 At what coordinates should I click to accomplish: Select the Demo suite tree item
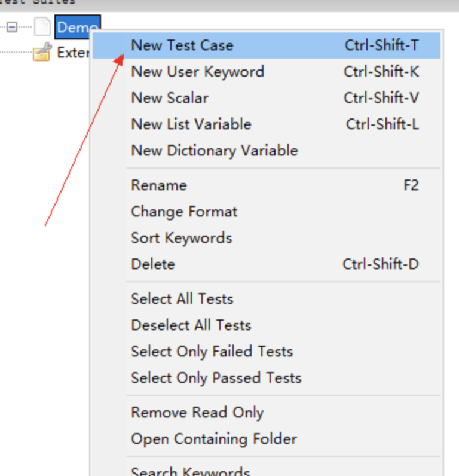tap(77, 27)
